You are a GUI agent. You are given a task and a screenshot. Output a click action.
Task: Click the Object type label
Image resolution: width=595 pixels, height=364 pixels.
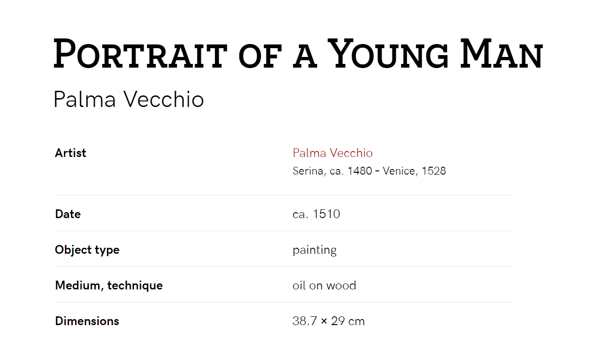(x=87, y=250)
